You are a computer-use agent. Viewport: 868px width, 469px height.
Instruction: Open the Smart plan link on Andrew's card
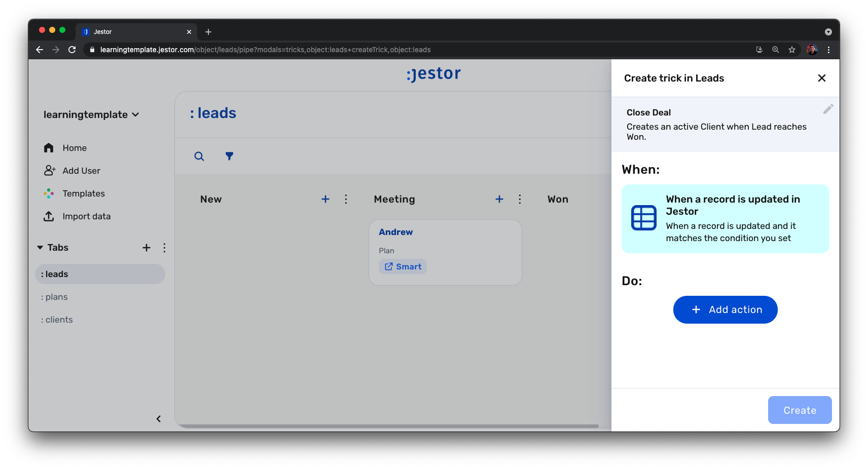coord(403,266)
